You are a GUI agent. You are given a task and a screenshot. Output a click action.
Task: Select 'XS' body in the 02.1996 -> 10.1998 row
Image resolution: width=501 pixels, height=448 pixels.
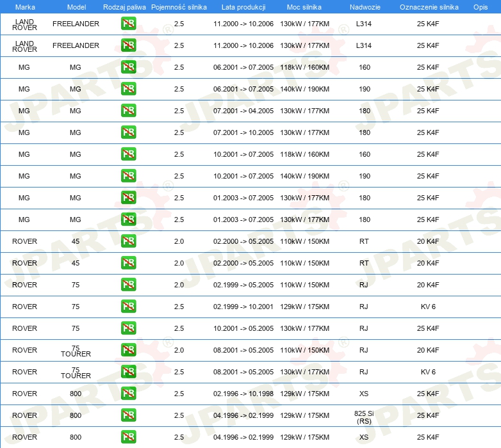point(364,394)
